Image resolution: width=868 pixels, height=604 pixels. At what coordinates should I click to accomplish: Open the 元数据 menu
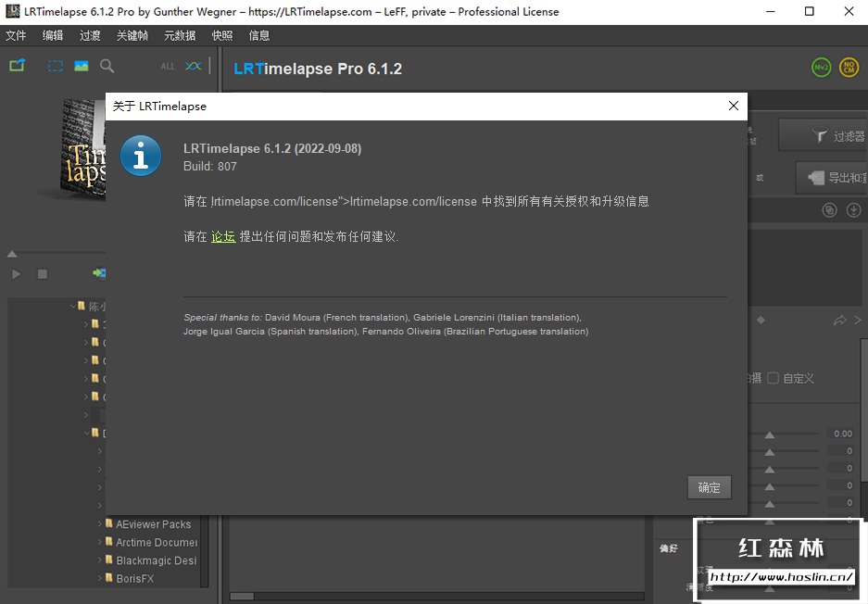(180, 35)
